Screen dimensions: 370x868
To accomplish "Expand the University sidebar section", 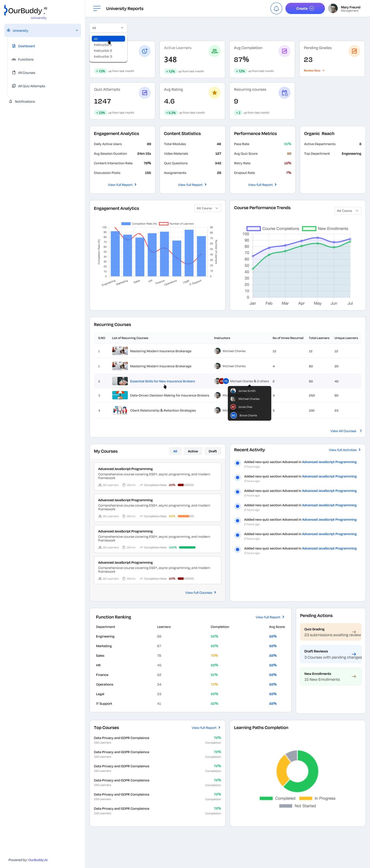I will (42, 30).
